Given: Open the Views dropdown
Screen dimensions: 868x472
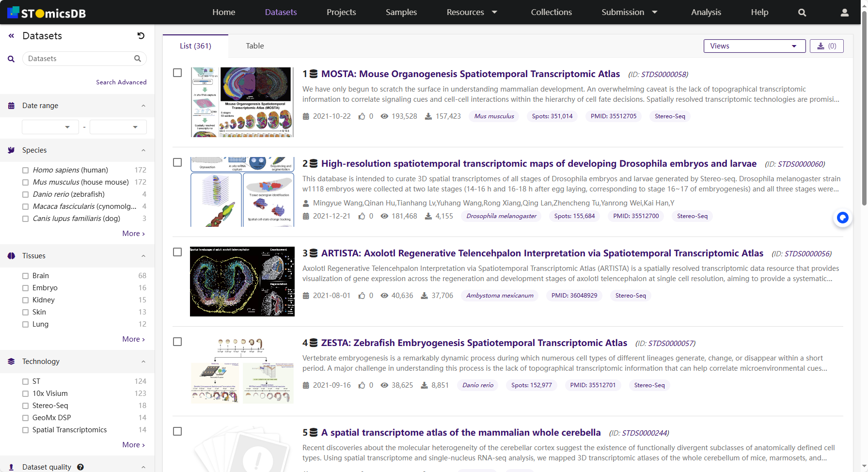Looking at the screenshot, I should click(755, 46).
